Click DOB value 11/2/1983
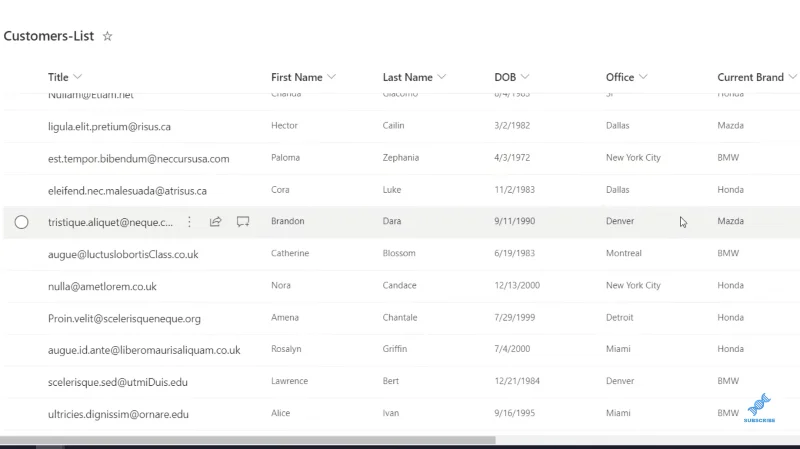Screen dimensions: 800x449 click(x=514, y=190)
